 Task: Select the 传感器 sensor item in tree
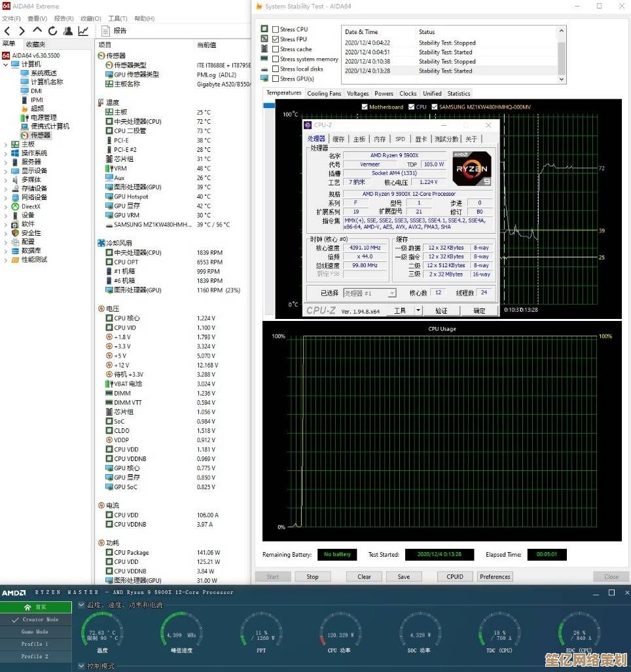(41, 135)
